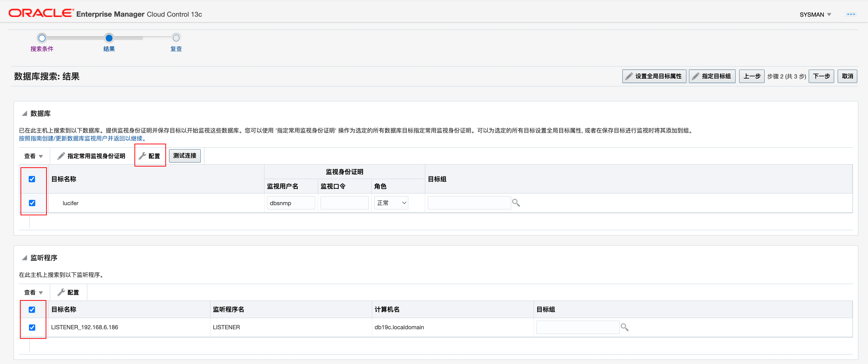Toggle the select-all checkbox in database table header
The width and height of the screenshot is (868, 364).
coord(32,179)
